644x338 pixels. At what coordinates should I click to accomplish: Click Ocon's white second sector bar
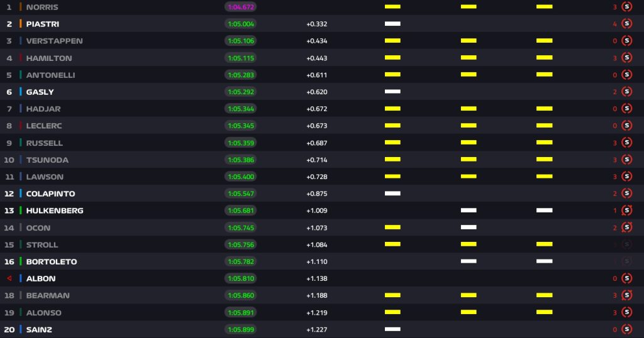click(x=469, y=227)
